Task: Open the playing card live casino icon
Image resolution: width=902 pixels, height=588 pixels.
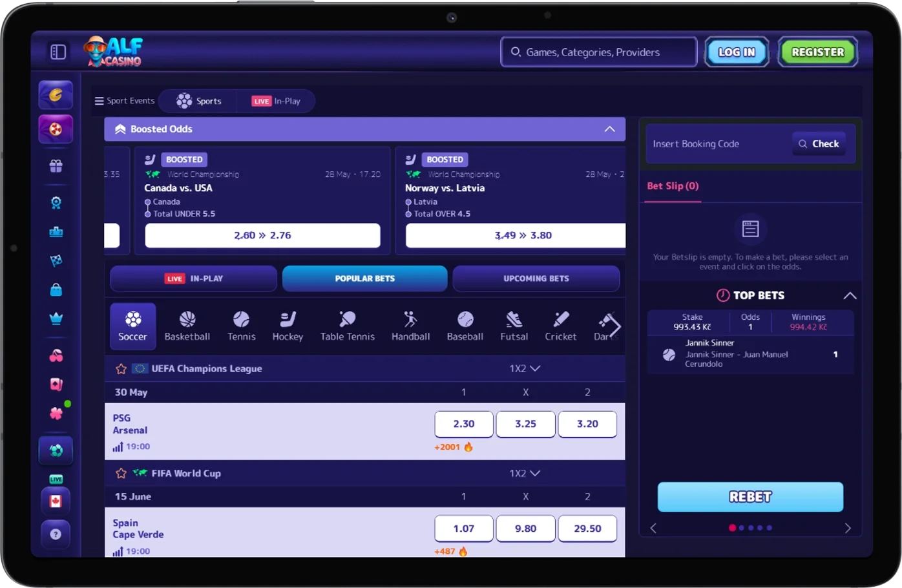Action: pos(56,384)
